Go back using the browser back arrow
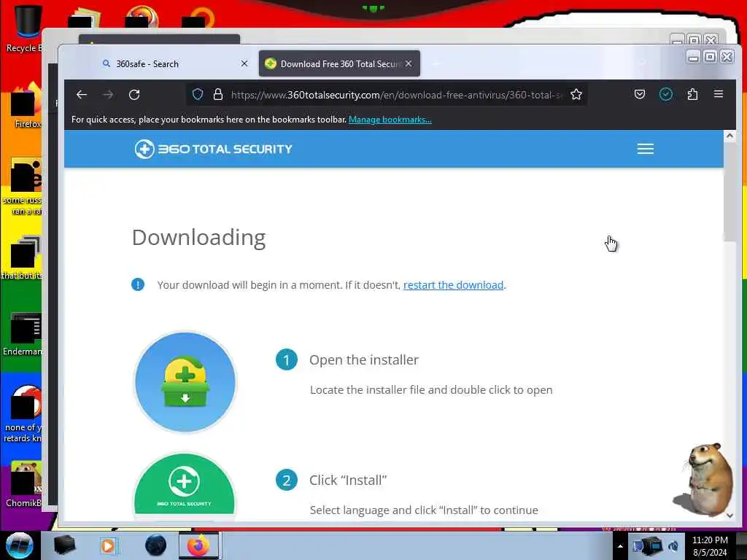Image resolution: width=747 pixels, height=560 pixels. tap(82, 95)
